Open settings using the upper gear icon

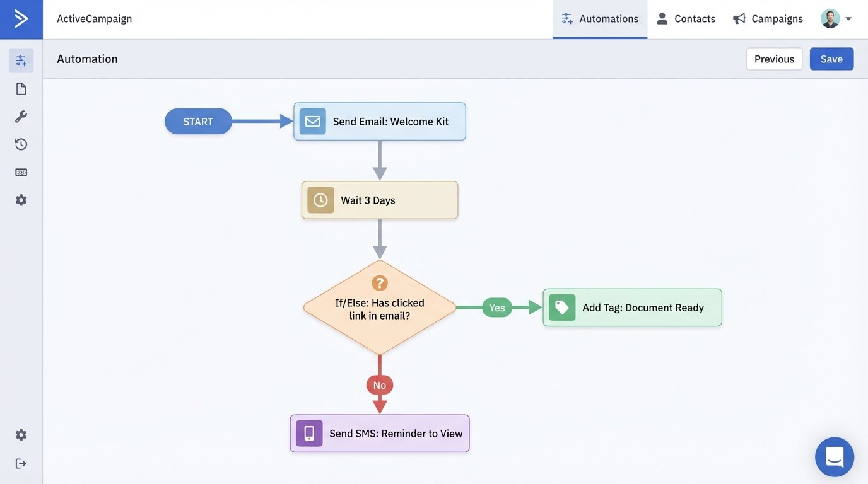[21, 199]
